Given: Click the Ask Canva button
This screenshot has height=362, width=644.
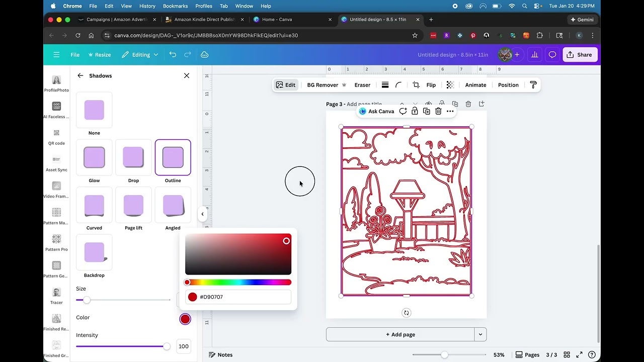Looking at the screenshot, I should click(376, 111).
